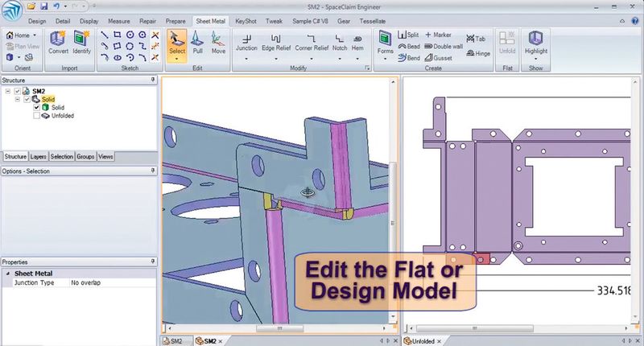Open the Selection panel tab
Screen dimensions: 644x346
tap(62, 156)
